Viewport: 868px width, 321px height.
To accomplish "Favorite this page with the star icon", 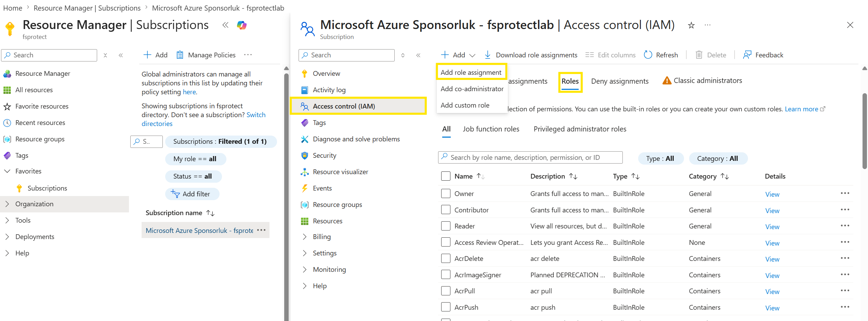I will (x=691, y=25).
